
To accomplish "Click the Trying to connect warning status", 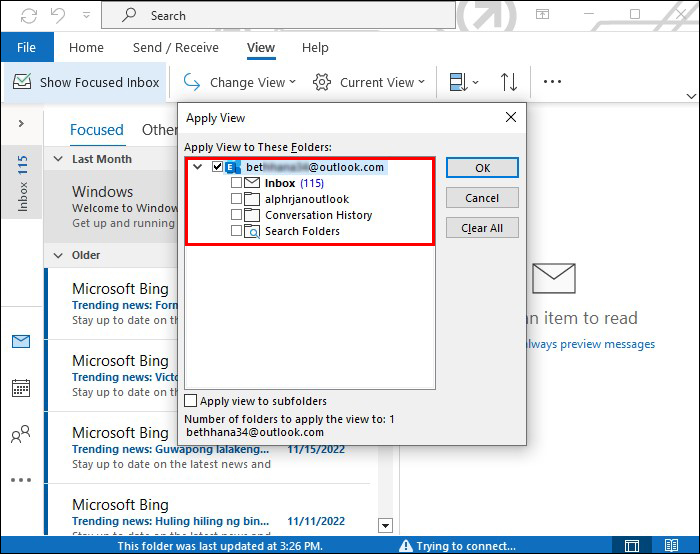I will click(x=458, y=546).
